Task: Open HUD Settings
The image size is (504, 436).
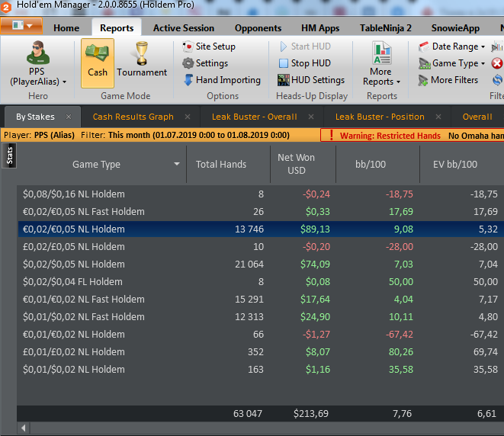Action: coord(311,80)
